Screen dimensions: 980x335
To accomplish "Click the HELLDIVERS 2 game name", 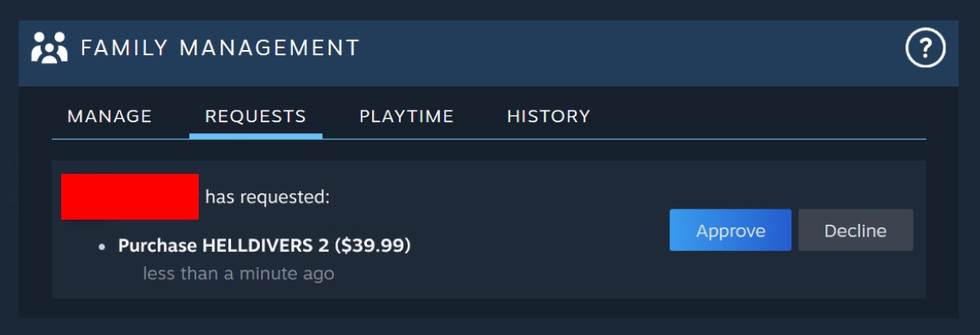I will pos(265,246).
